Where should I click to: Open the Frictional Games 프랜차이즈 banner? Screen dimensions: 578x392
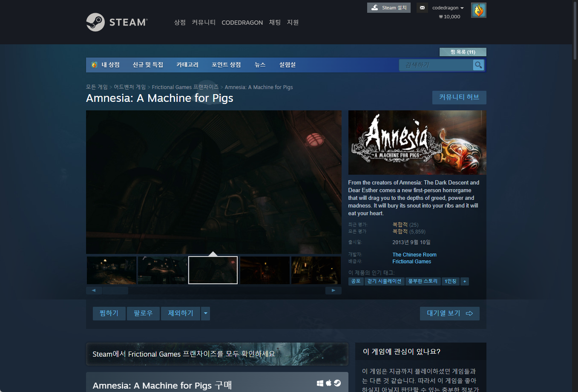tap(217, 354)
